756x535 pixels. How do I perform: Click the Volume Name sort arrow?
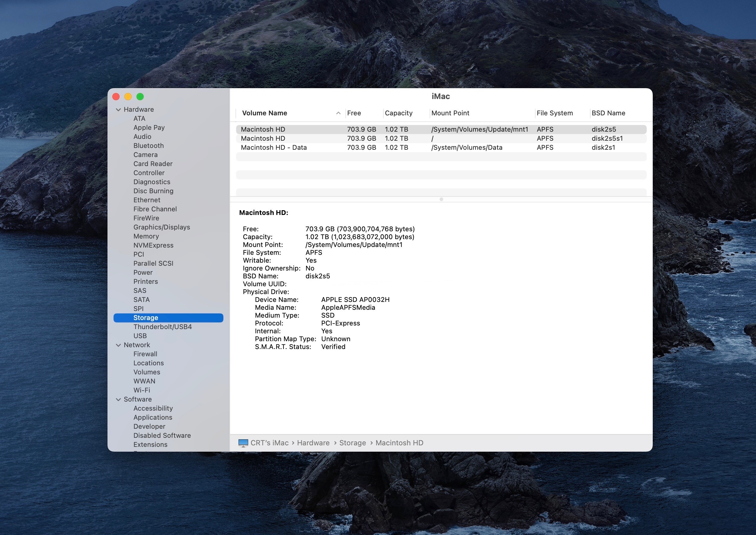pyautogui.click(x=338, y=113)
